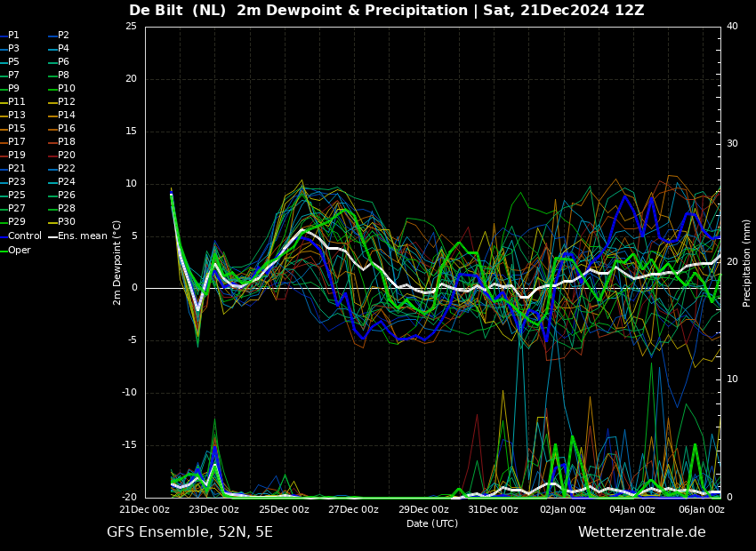
Task: Click the Date (UTC) axis label
Action: (x=432, y=523)
